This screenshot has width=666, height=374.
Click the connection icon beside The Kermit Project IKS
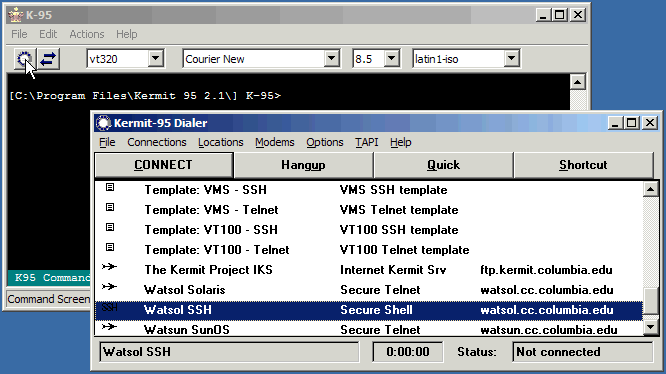click(109, 267)
